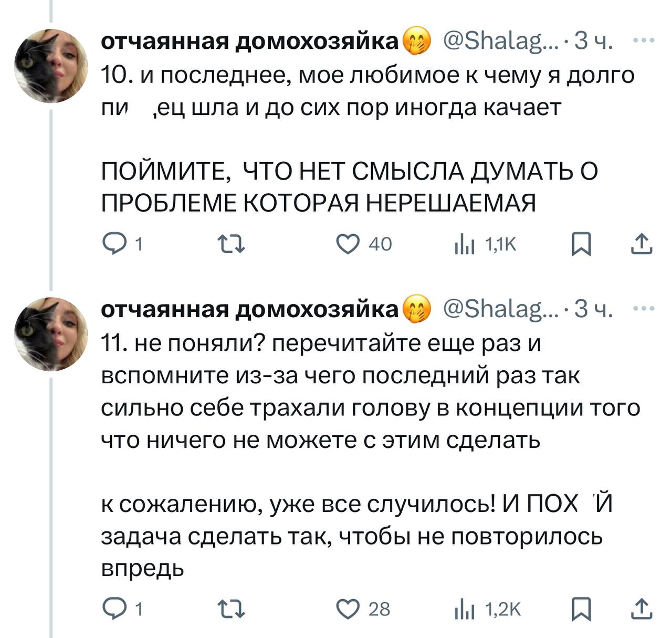This screenshot has width=672, height=638.
Task: View analytics showing 1,2K views
Action: tap(464, 609)
